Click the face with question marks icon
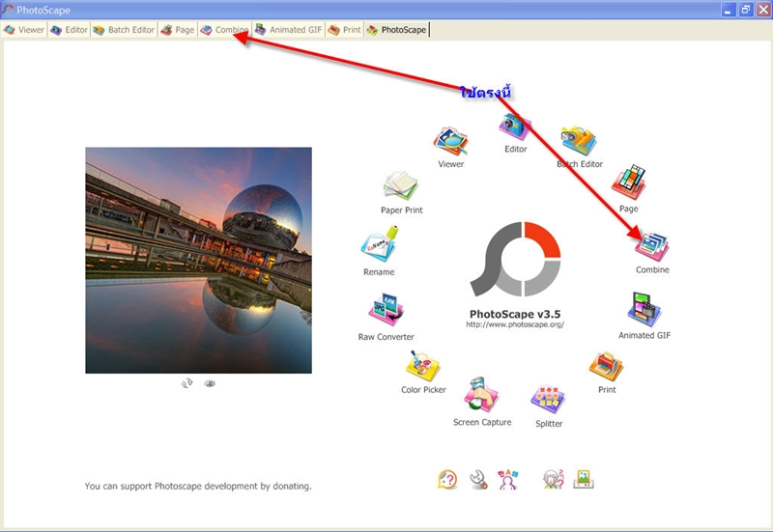 (x=553, y=479)
